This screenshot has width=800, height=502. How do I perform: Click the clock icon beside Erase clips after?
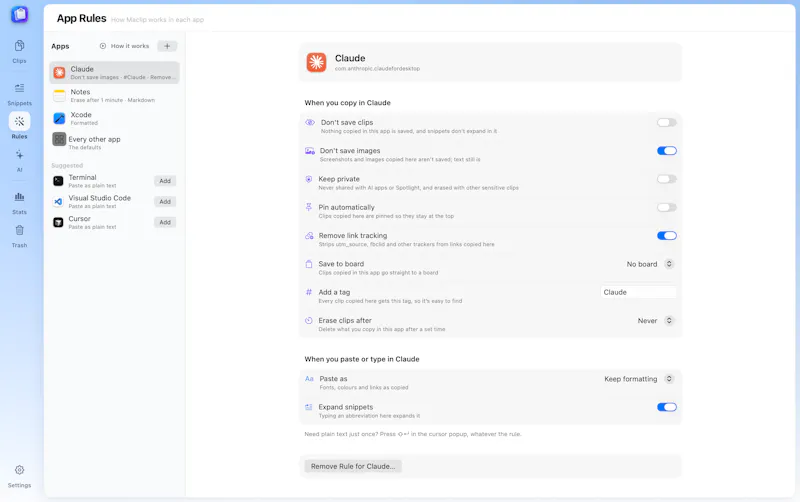(x=309, y=320)
